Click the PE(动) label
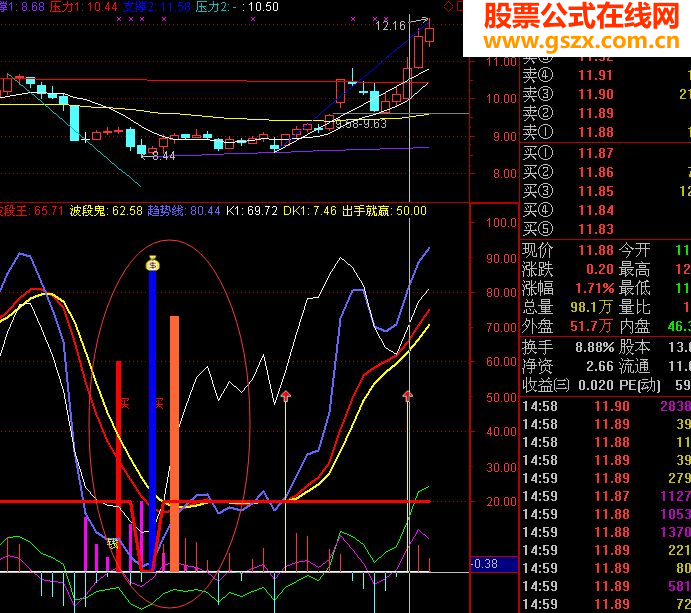Viewport: 691px width, 613px height. 640,385
